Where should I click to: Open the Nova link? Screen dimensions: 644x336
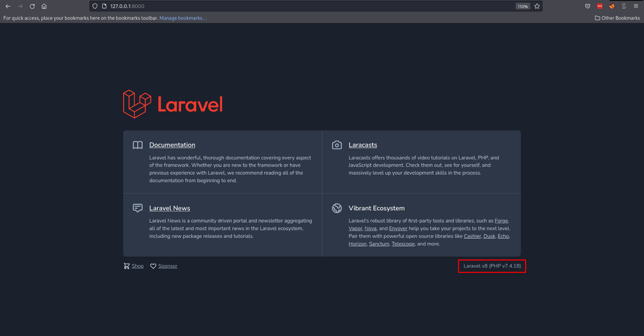click(371, 229)
